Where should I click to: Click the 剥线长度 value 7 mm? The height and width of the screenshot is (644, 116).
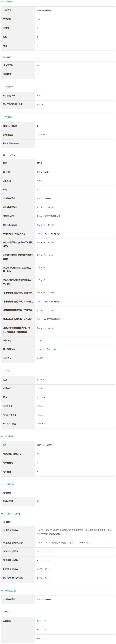tap(40, 181)
